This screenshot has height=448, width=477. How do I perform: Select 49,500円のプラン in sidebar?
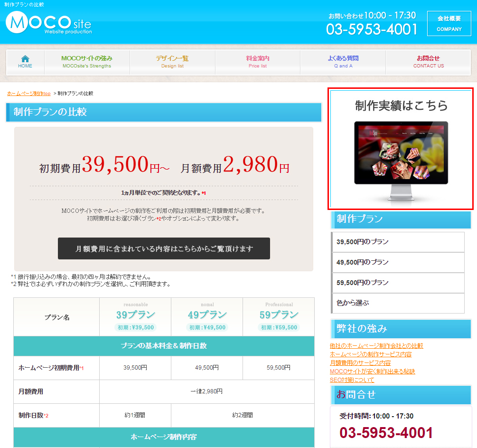[x=398, y=262]
